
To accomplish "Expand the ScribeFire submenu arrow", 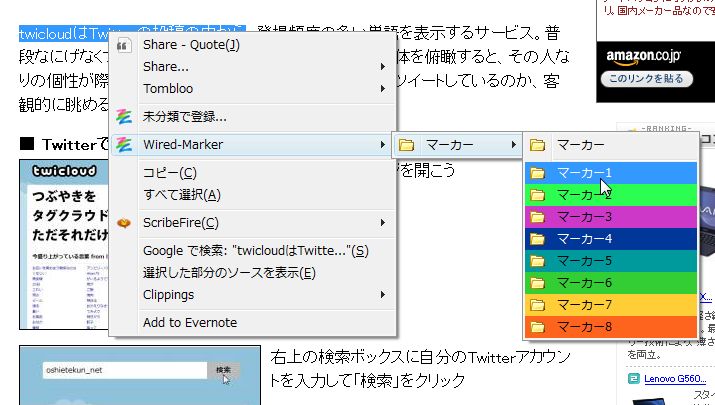I will (x=383, y=223).
